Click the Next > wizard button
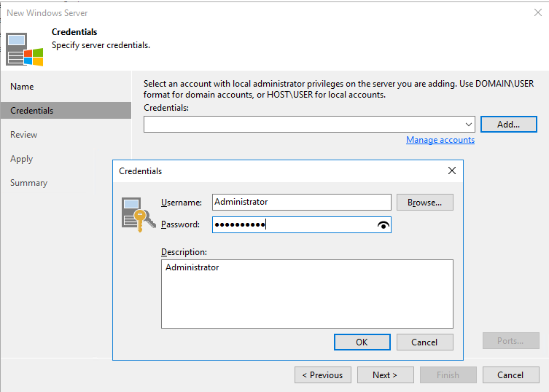 [x=384, y=375]
